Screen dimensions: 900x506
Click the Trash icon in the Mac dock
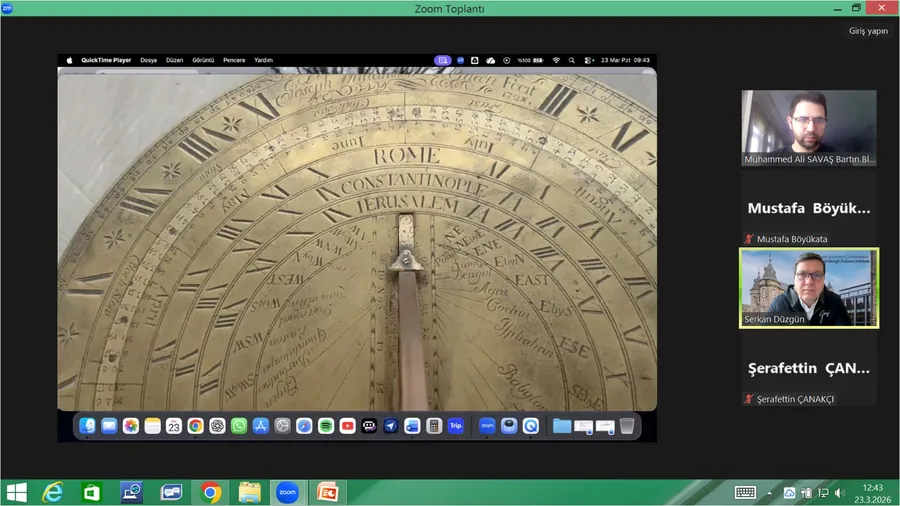tap(627, 426)
